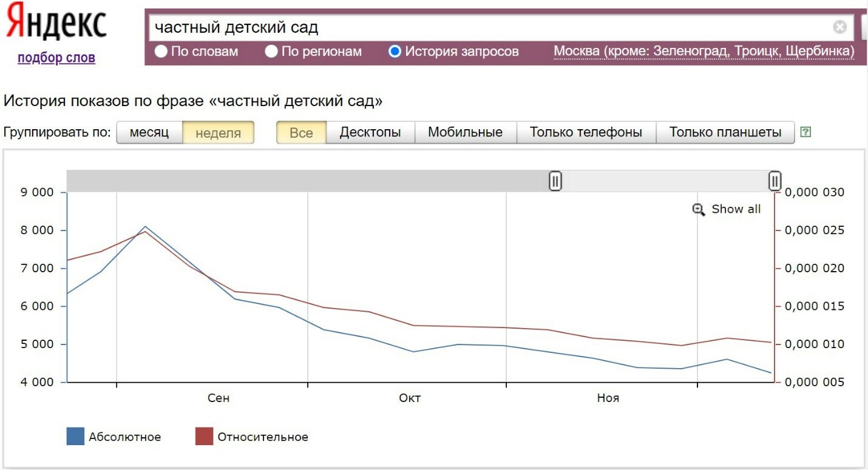Toggle the blue 'Абсолютное' legend swatch

[75, 437]
